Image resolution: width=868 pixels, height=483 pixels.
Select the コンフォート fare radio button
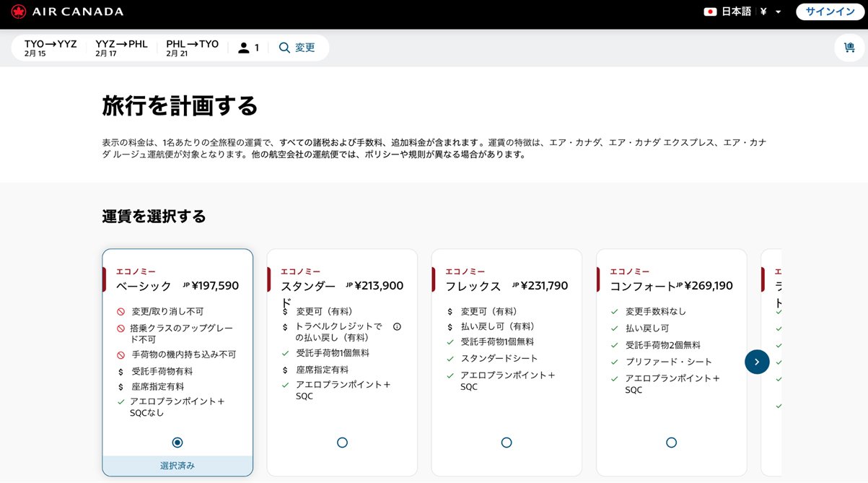(672, 443)
